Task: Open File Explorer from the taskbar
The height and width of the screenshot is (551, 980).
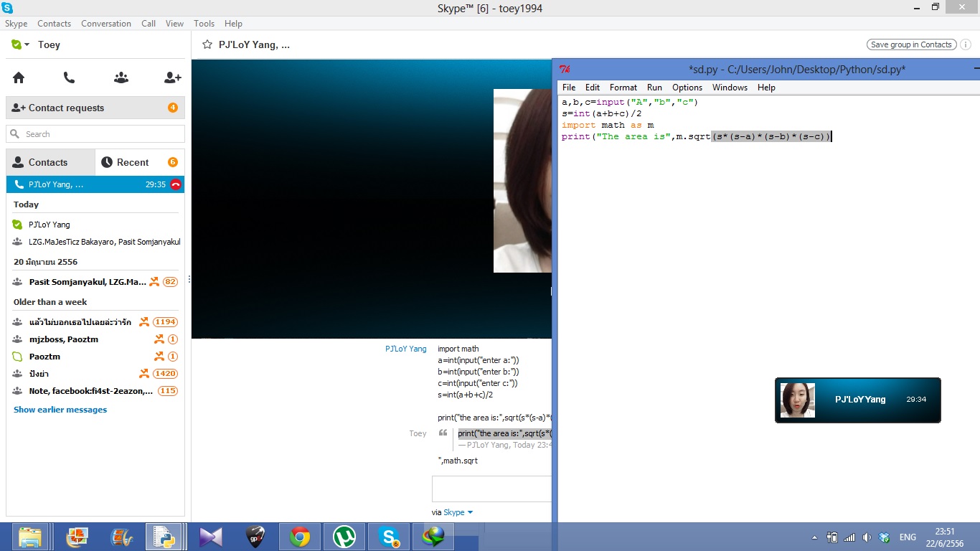Action: pyautogui.click(x=30, y=537)
